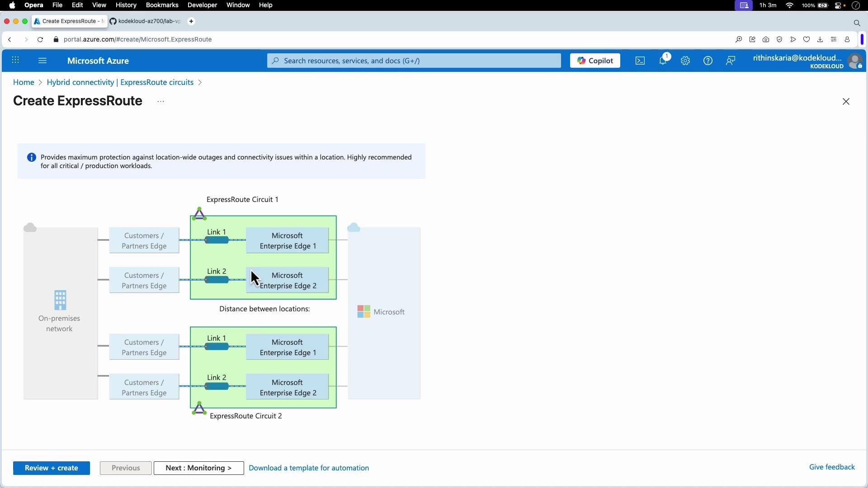Switch to the kodekloud-az700 GitHub tab
The height and width of the screenshot is (488, 868).
tap(146, 21)
